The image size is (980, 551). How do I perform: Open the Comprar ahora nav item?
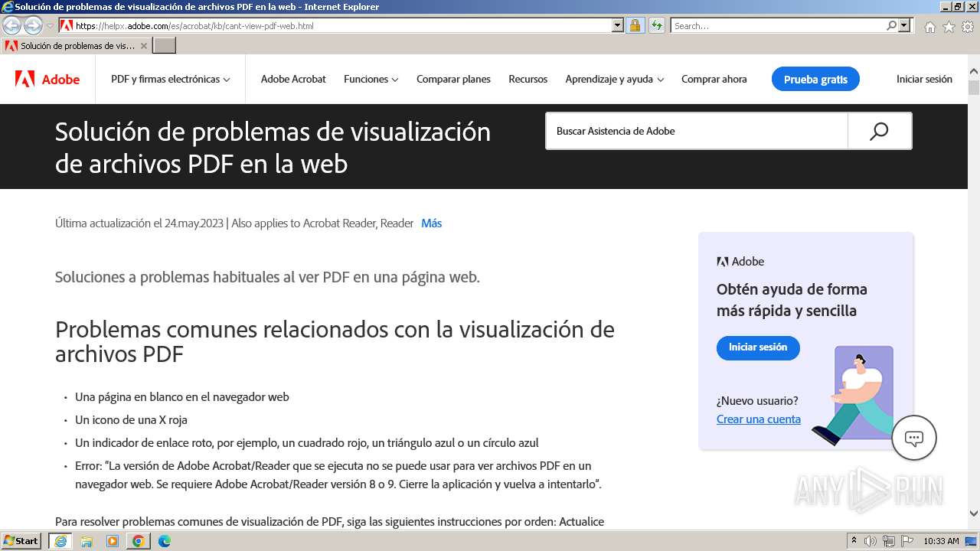click(x=714, y=79)
